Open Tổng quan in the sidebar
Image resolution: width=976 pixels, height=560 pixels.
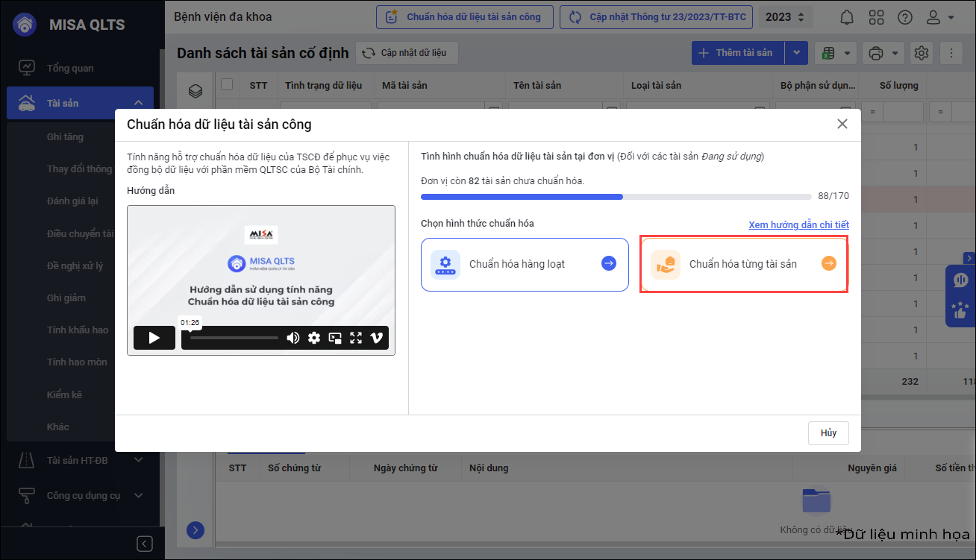70,68
